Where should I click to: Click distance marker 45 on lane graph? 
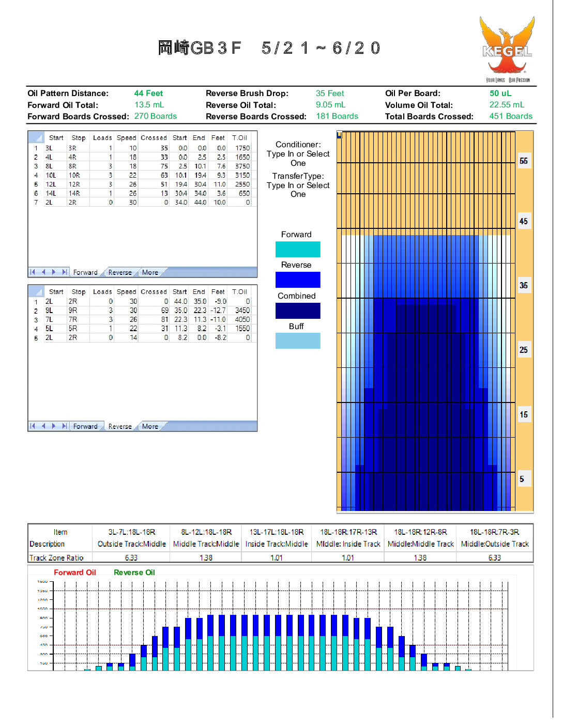click(524, 221)
